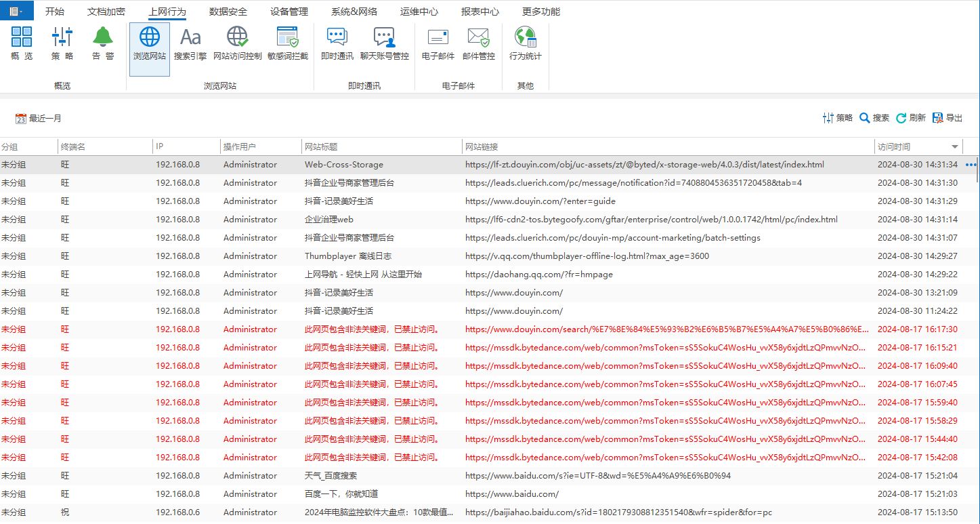This screenshot has height=524, width=980.
Task: Open the blue application menu button
Action: [16, 11]
